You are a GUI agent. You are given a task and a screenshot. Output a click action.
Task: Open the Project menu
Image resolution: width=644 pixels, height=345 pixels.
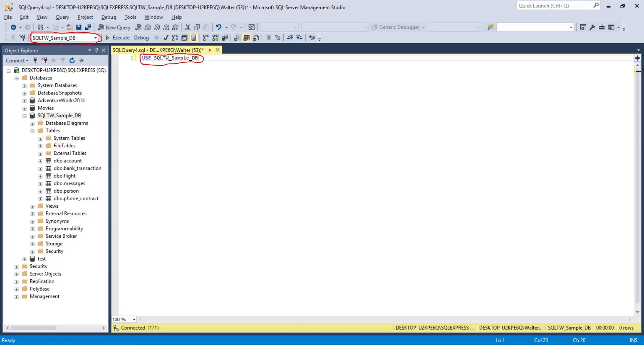coord(85,17)
